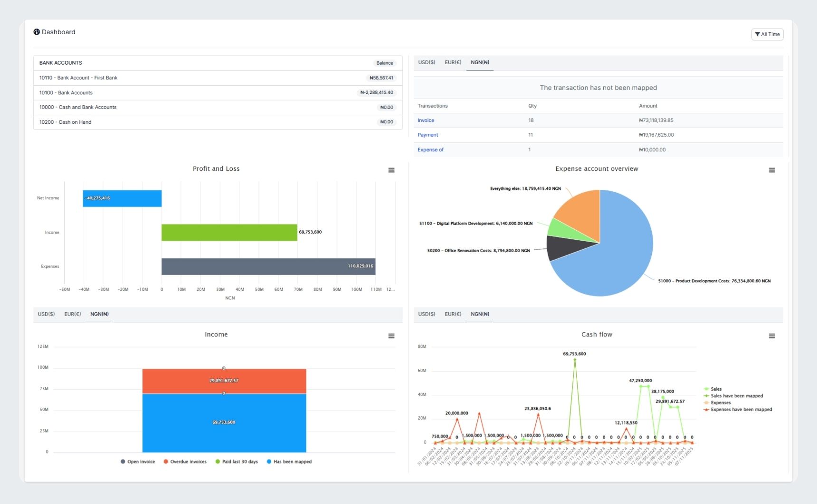The width and height of the screenshot is (817, 504).
Task: Select NGN(₦) tab above Cash flow chart
Action: point(479,314)
